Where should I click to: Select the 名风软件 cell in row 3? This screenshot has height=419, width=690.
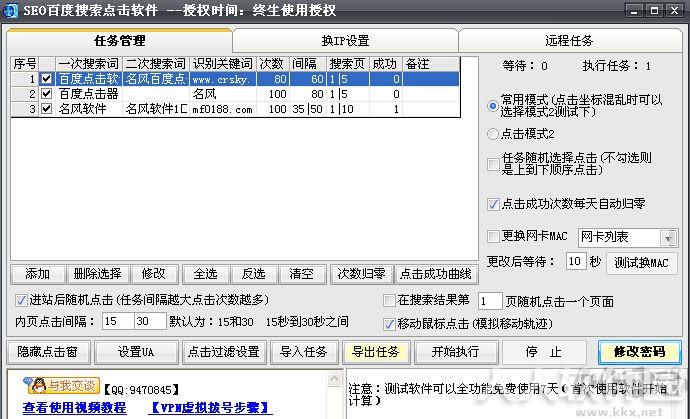point(89,109)
